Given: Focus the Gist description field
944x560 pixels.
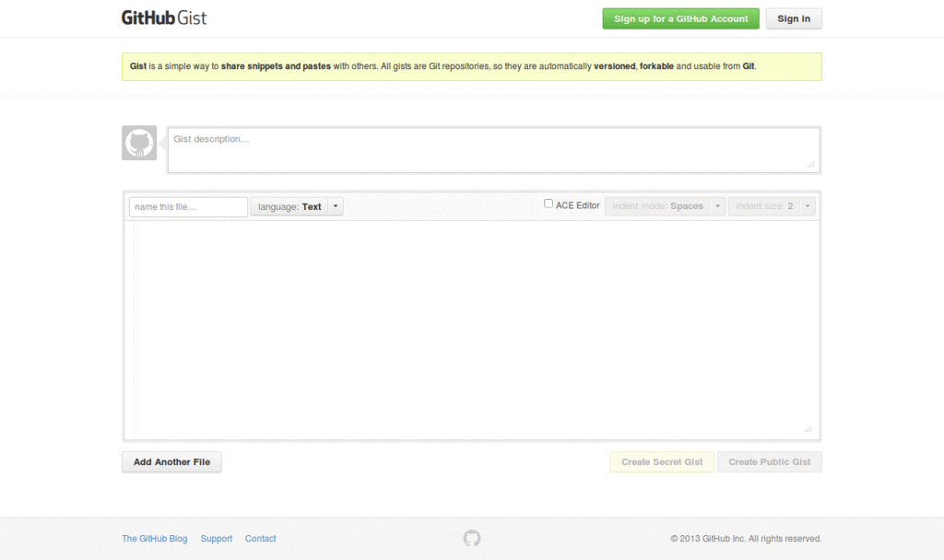Looking at the screenshot, I should click(494, 150).
